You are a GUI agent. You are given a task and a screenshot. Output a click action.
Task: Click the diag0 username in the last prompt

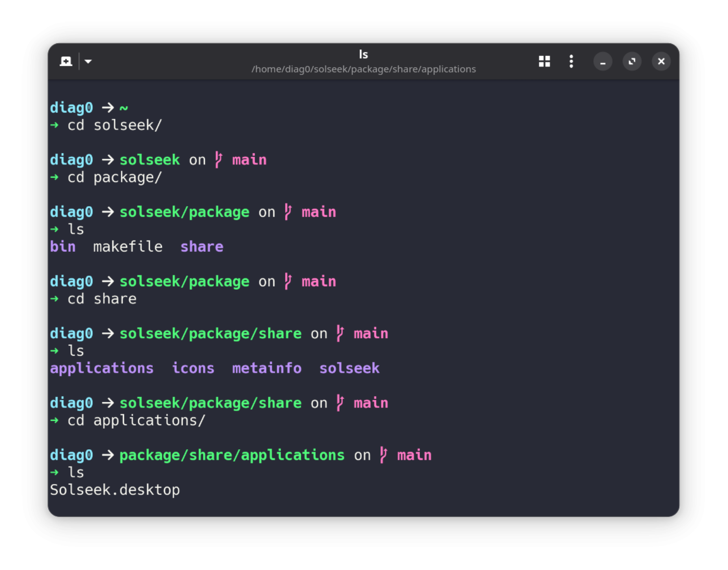click(71, 455)
